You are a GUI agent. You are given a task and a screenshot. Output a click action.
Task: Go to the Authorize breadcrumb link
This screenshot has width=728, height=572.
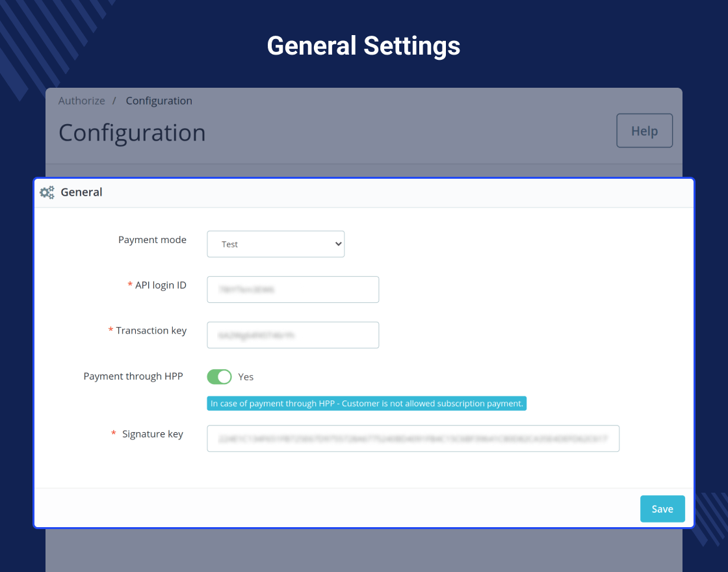[82, 101]
